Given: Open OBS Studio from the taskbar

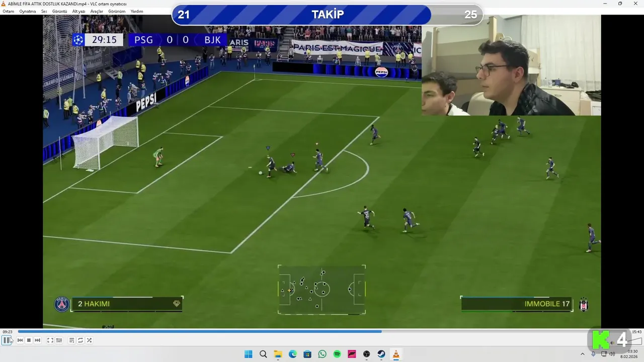Looking at the screenshot, I should click(x=366, y=354).
